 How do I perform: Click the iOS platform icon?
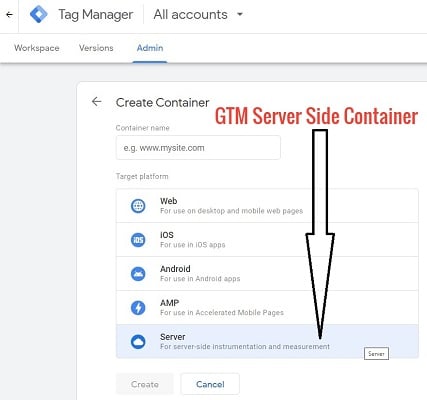pos(138,240)
